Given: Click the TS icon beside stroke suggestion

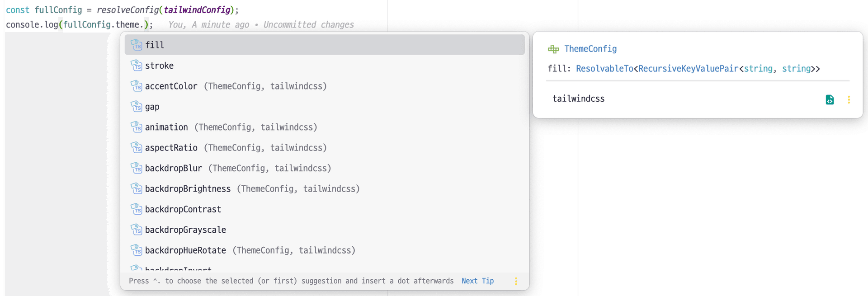Looking at the screenshot, I should coord(136,66).
